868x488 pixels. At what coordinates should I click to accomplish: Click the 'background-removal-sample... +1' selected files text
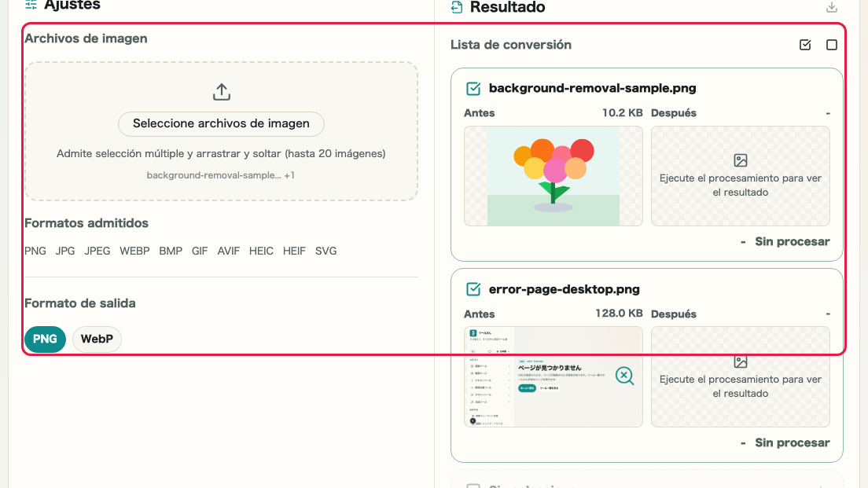[x=220, y=175]
